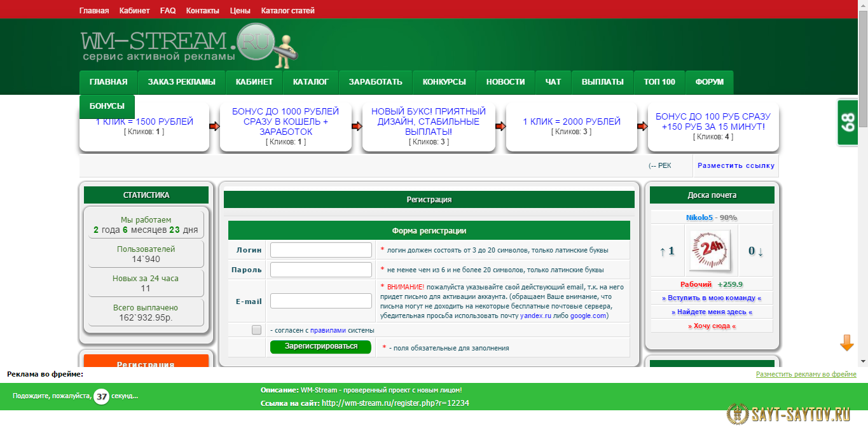868x430 pixels.
Task: Click the page vertical scrollbar down arrow
Action: point(862,362)
